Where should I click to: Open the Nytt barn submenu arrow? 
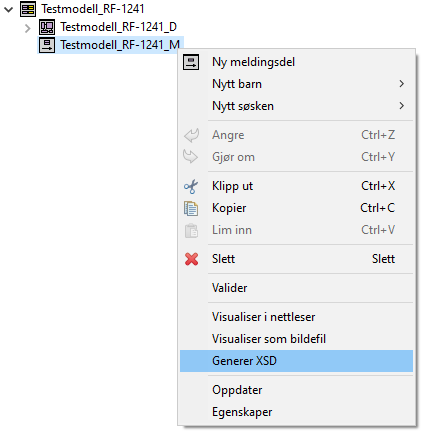coord(402,84)
